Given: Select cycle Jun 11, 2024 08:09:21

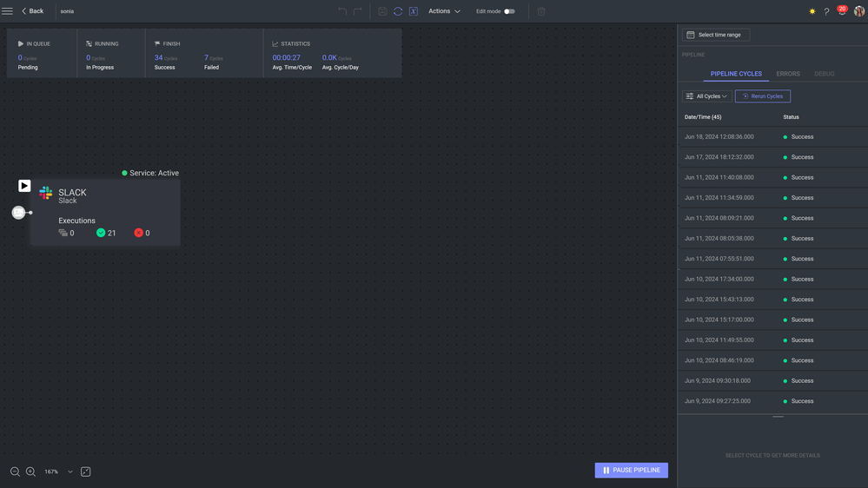Looking at the screenshot, I should tap(772, 218).
